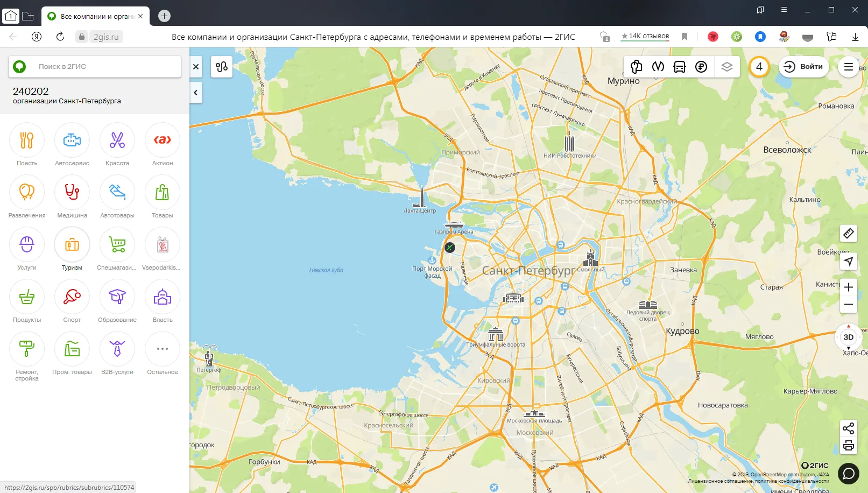Image resolution: width=868 pixels, height=493 pixels.
Task: Zoom in the map with plus
Action: click(x=849, y=287)
